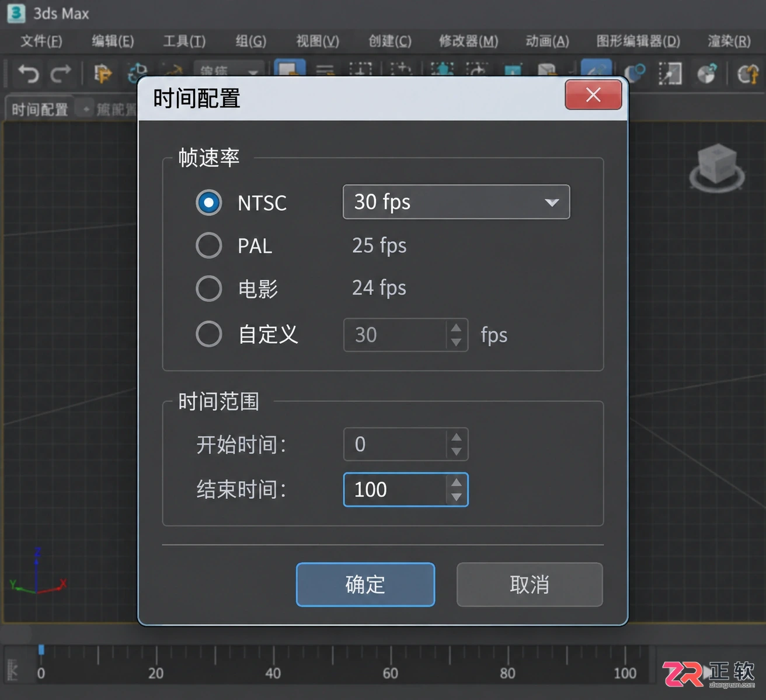The width and height of the screenshot is (766, 700).
Task: Click the Unlink Selection toolbar icon
Action: click(x=138, y=73)
